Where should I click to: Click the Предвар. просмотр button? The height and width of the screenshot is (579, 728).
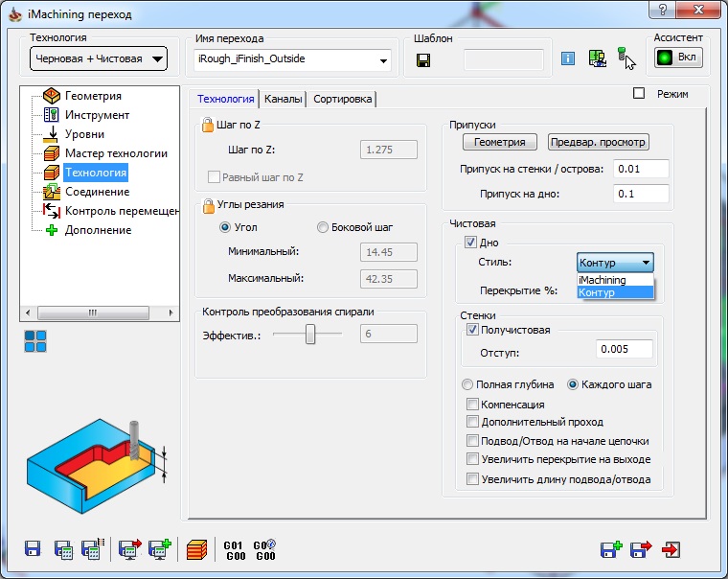pos(598,142)
